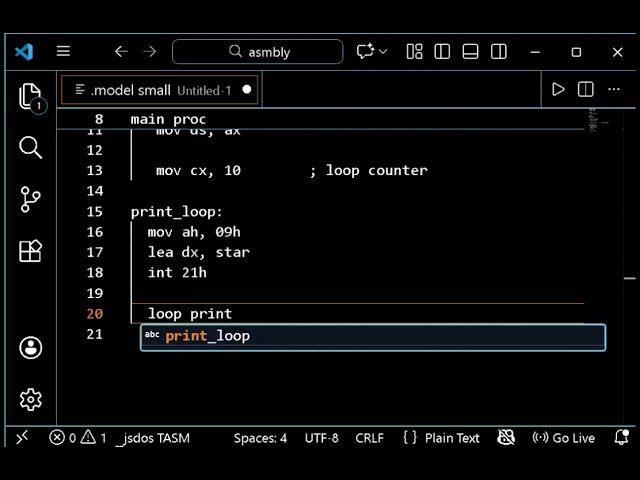
Task: Open the Copilot chat icon
Action: click(365, 52)
